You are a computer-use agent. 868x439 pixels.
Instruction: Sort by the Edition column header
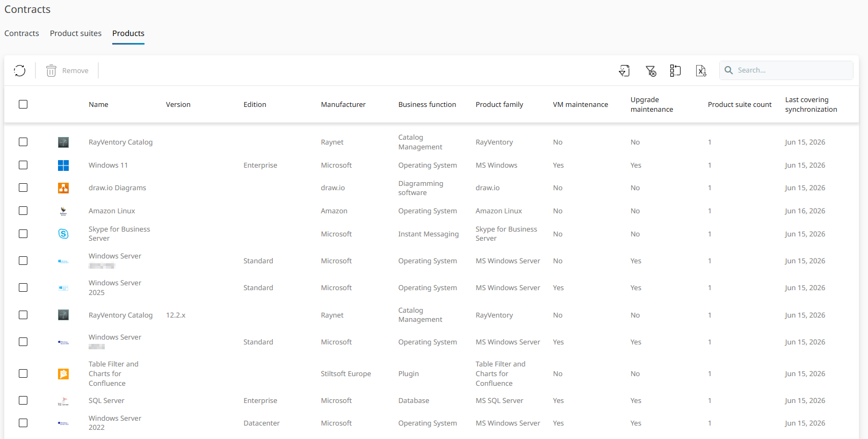(255, 105)
